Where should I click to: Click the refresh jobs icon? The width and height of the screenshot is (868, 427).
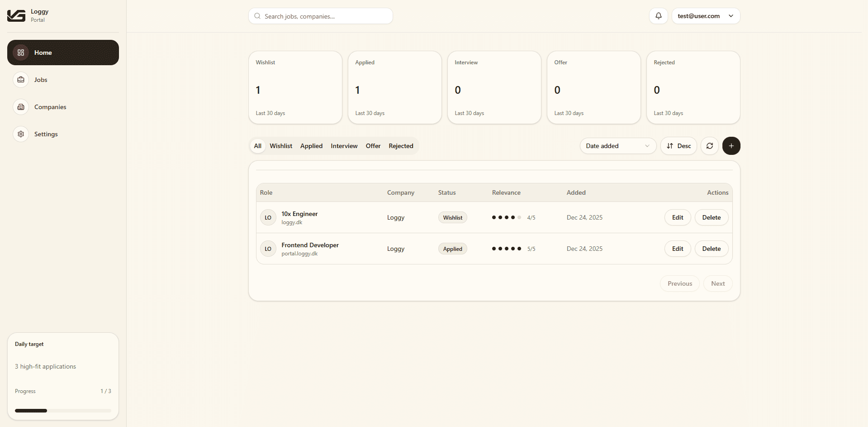coord(709,146)
